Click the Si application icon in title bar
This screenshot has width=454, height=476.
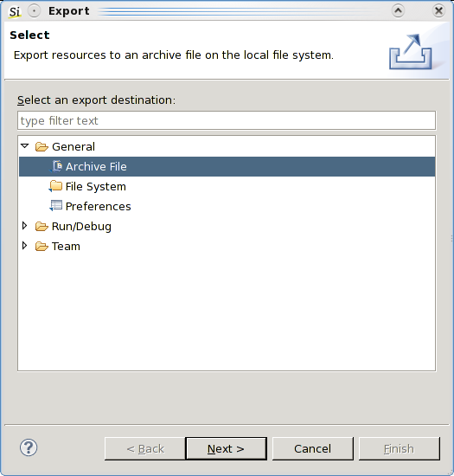[x=14, y=11]
